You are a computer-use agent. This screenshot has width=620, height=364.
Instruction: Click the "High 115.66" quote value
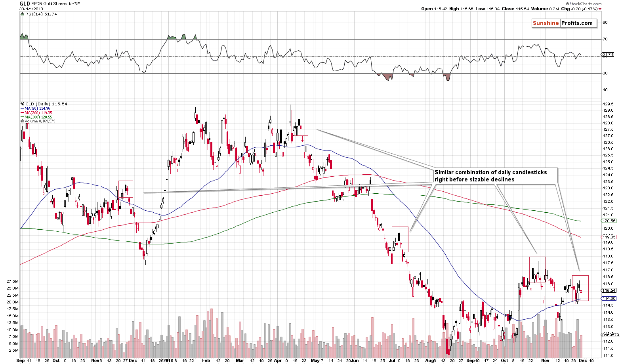click(x=461, y=9)
